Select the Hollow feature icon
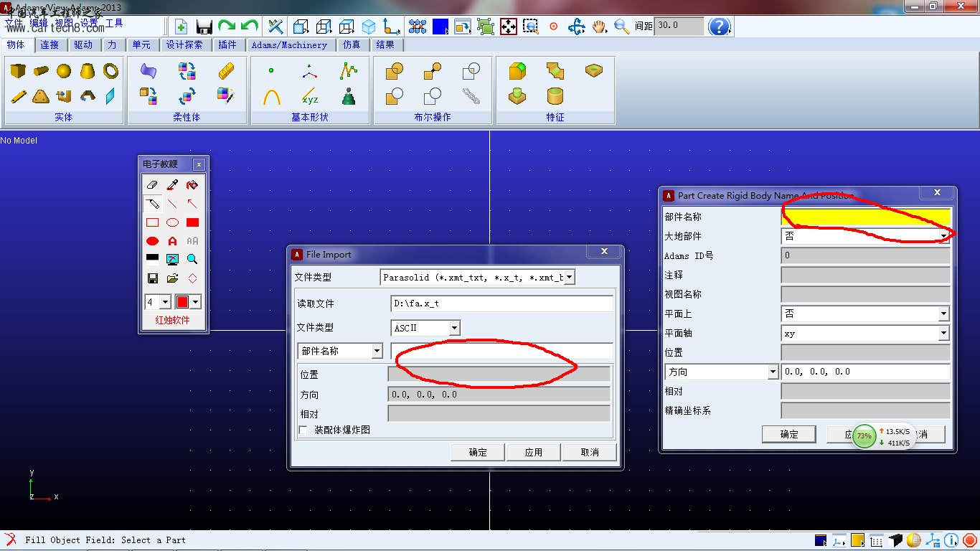980x551 pixels. pyautogui.click(x=555, y=96)
